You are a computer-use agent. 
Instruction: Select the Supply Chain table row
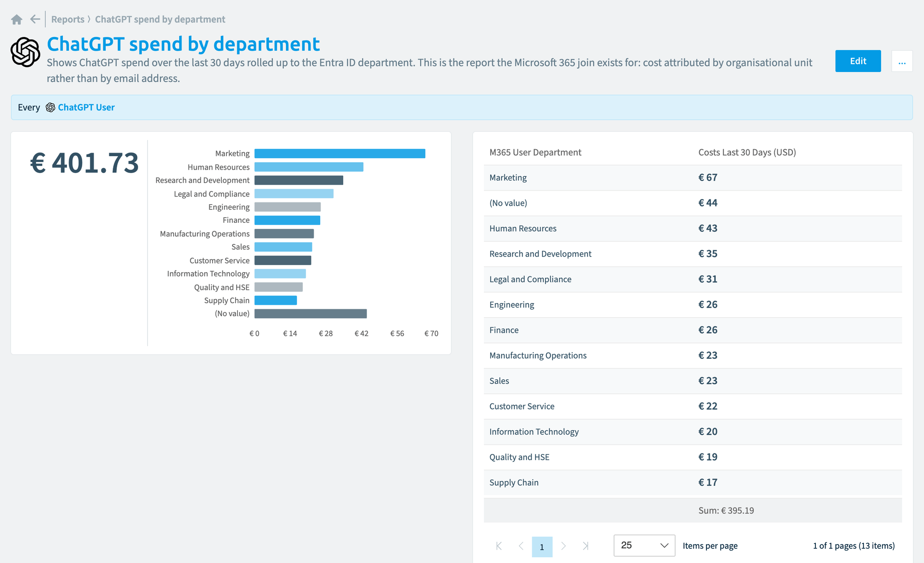click(x=693, y=483)
